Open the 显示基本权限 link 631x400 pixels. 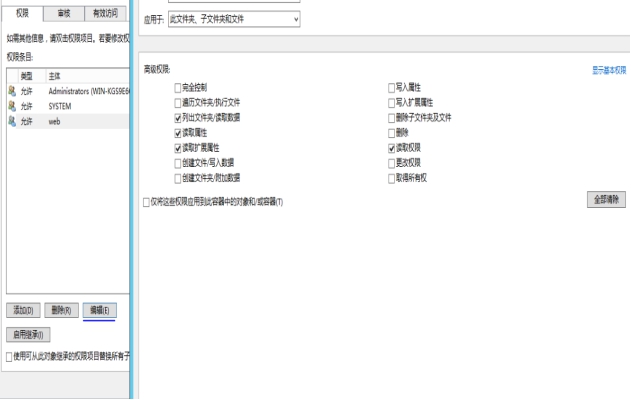(609, 70)
